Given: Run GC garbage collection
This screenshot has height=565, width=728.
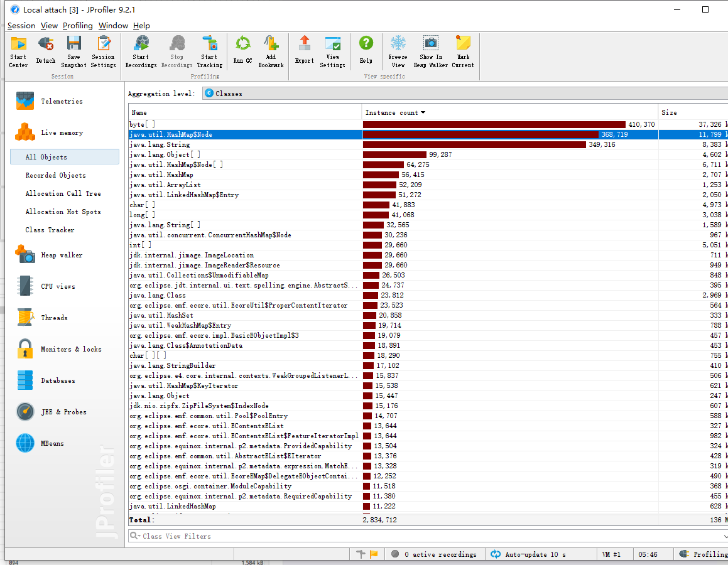Looking at the screenshot, I should pos(243,50).
